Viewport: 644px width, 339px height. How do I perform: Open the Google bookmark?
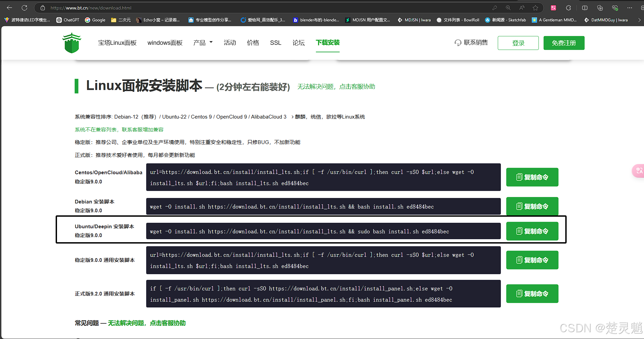coord(95,20)
